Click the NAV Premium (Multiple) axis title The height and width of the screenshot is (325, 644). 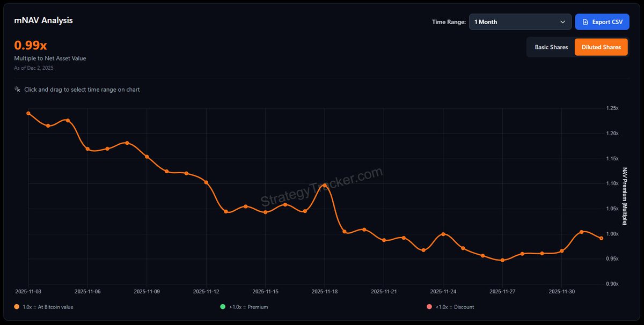[625, 196]
